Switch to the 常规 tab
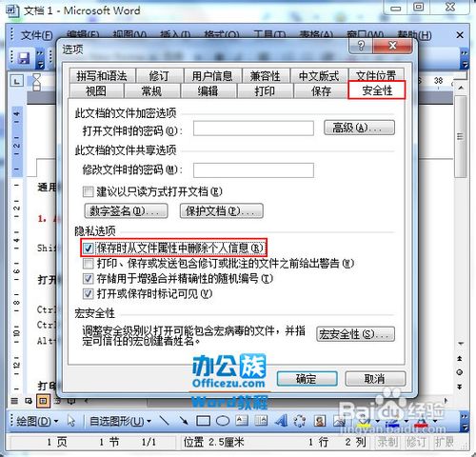Screen dimensions: 476x457 coord(151,91)
